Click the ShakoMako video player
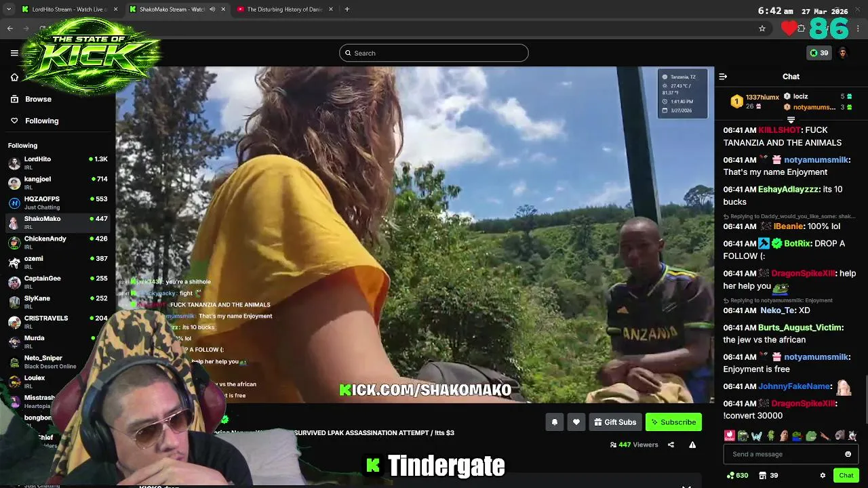Screen dimensions: 868x488 pyautogui.click(x=415, y=235)
